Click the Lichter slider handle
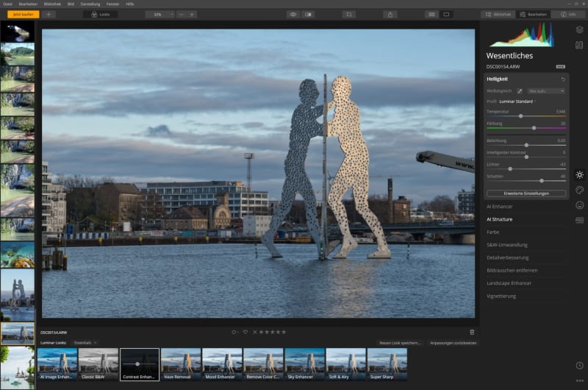This screenshot has height=390, width=588. 510,169
